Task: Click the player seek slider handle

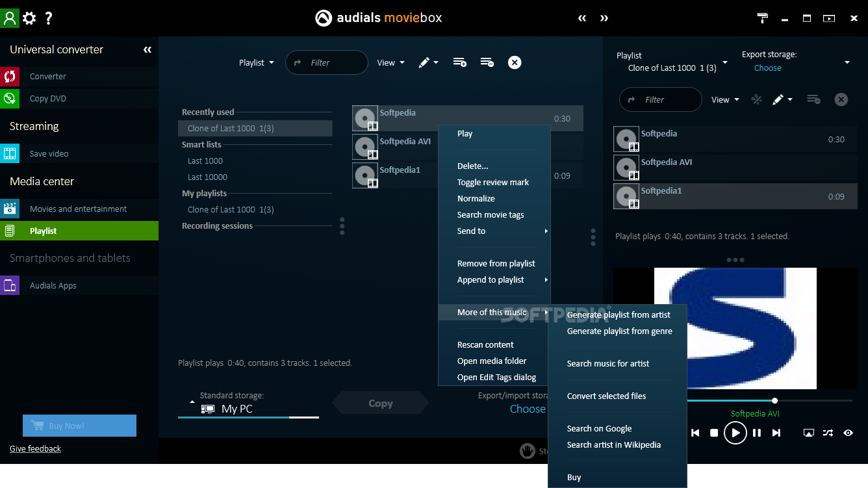Action: point(774,400)
